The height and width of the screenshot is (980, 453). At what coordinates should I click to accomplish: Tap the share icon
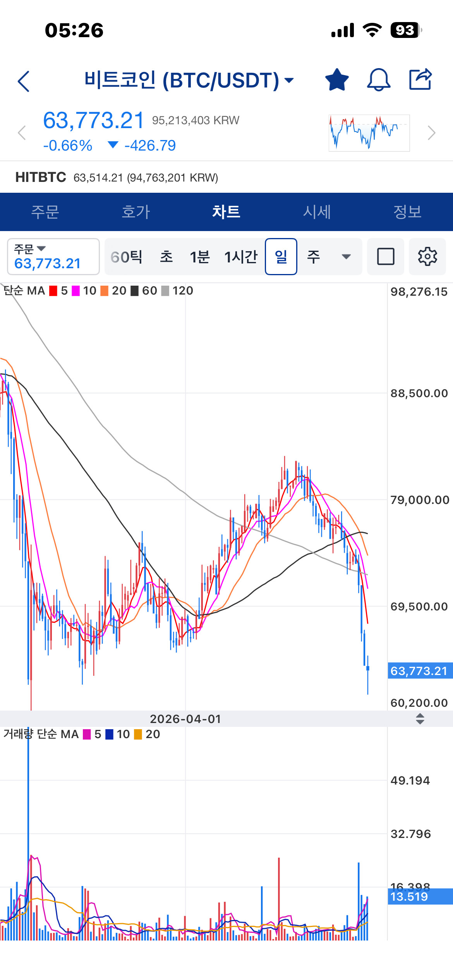tap(421, 79)
